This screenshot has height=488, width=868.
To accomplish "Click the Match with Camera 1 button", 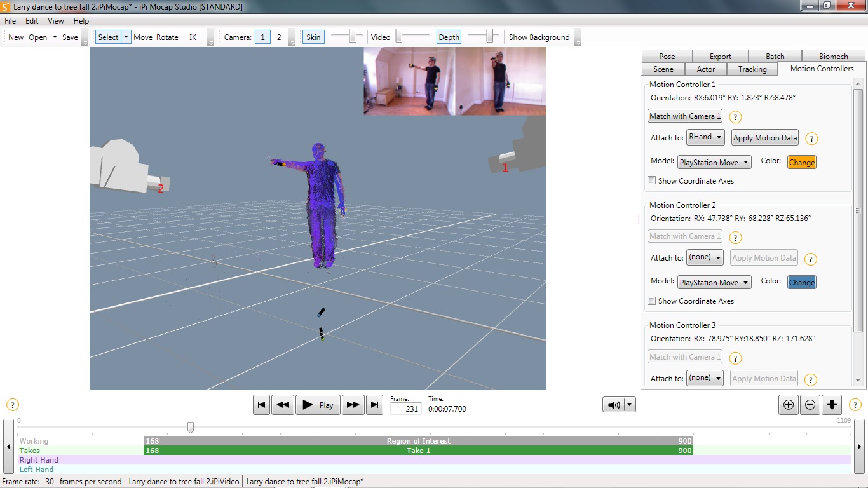I will (685, 116).
